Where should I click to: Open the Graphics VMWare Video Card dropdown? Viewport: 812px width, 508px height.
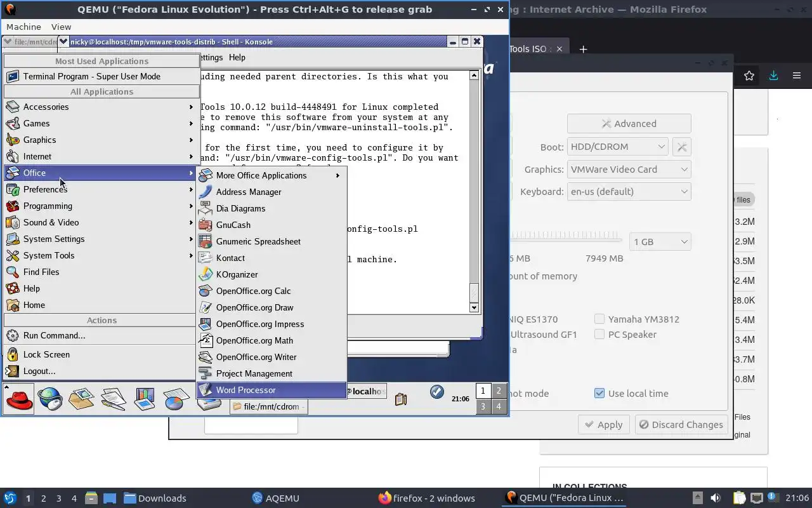point(629,169)
